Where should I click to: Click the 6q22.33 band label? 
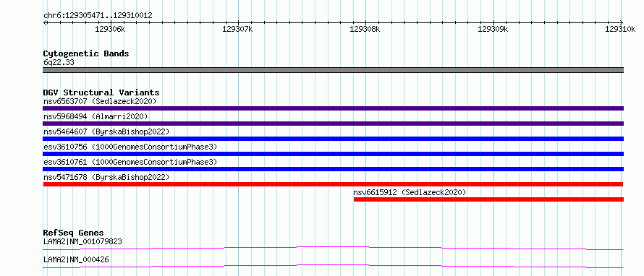[x=59, y=63]
